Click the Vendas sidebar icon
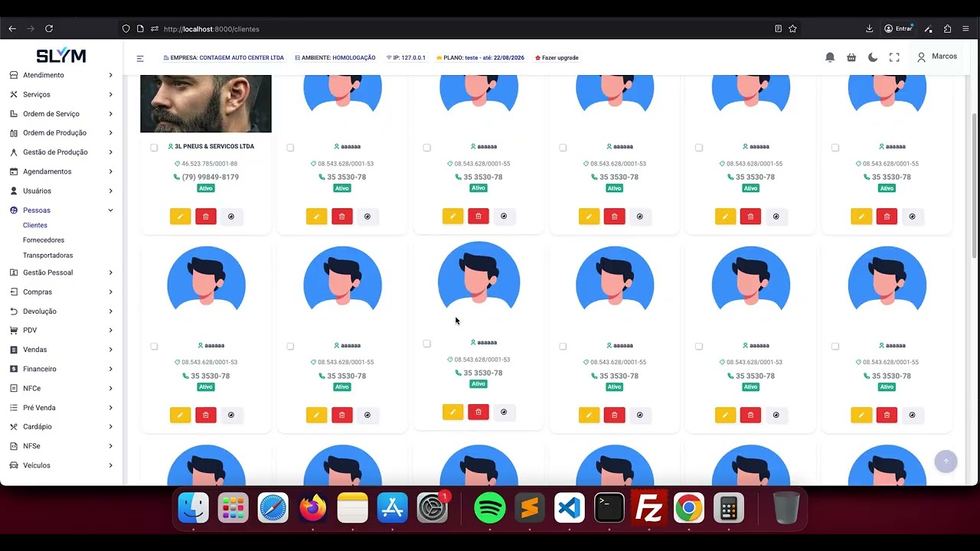The width and height of the screenshot is (980, 551). [x=14, y=350]
